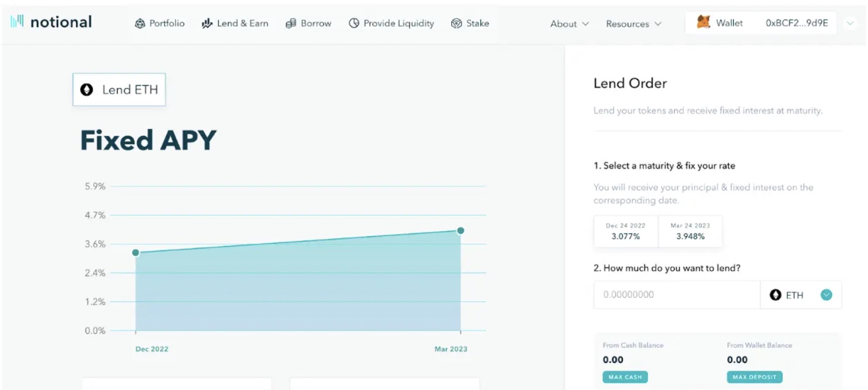Click the MAX DEPOSIT button

pos(754,376)
